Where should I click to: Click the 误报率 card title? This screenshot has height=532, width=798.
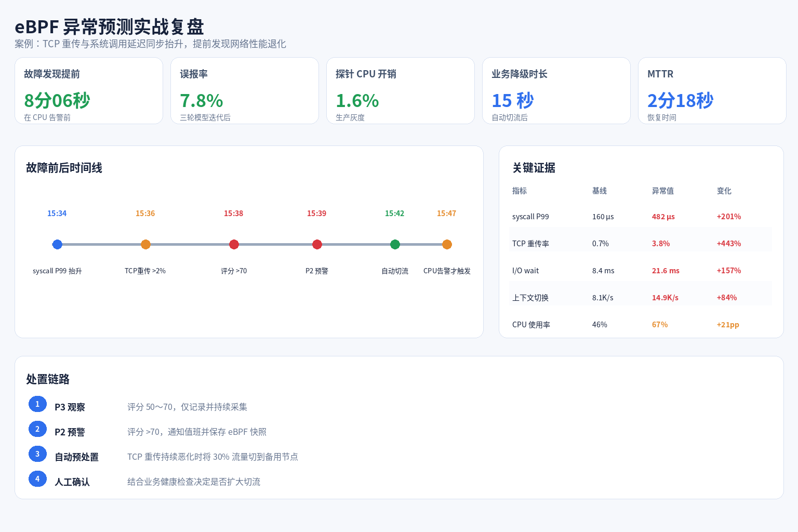tap(194, 74)
